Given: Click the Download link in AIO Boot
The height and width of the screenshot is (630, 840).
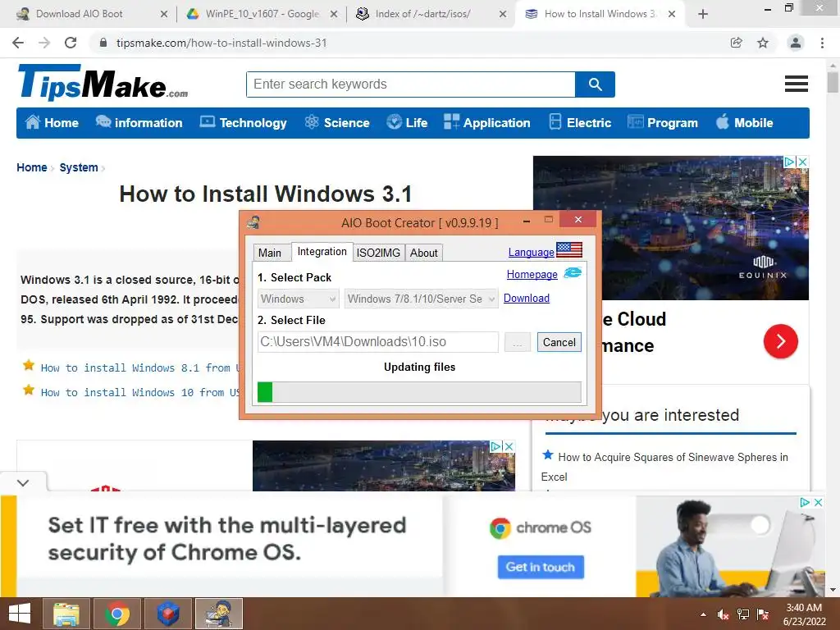Looking at the screenshot, I should click(x=527, y=299).
